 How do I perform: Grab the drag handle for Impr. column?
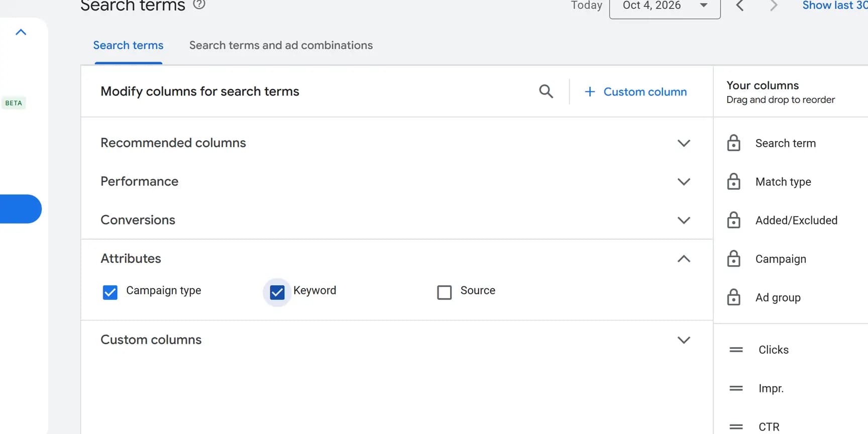[736, 388]
